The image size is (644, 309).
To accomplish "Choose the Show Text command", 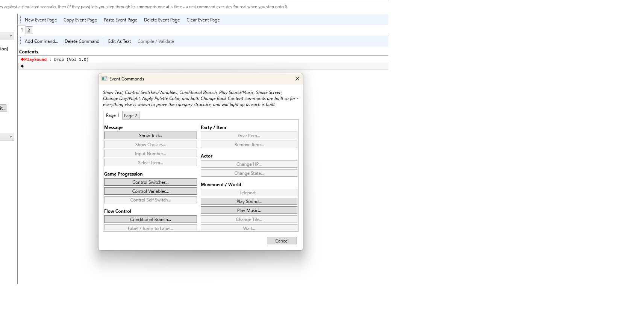I will tap(150, 135).
